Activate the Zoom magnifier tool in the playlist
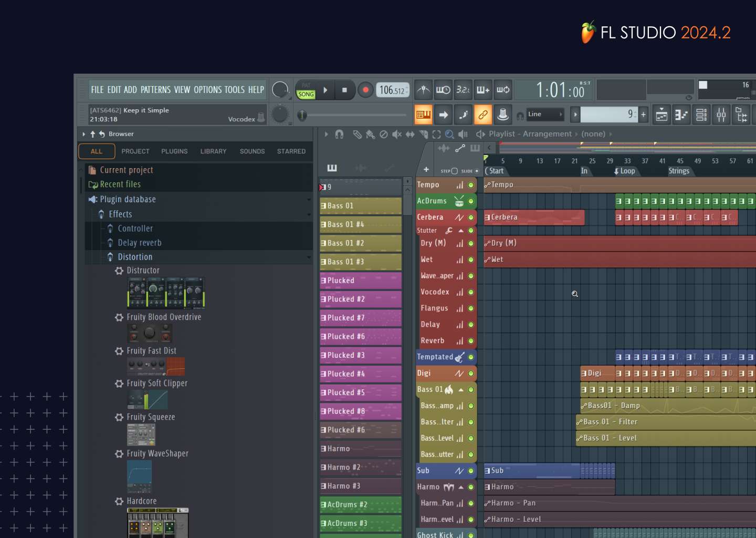Viewport: 756px width, 538px height. [x=449, y=134]
